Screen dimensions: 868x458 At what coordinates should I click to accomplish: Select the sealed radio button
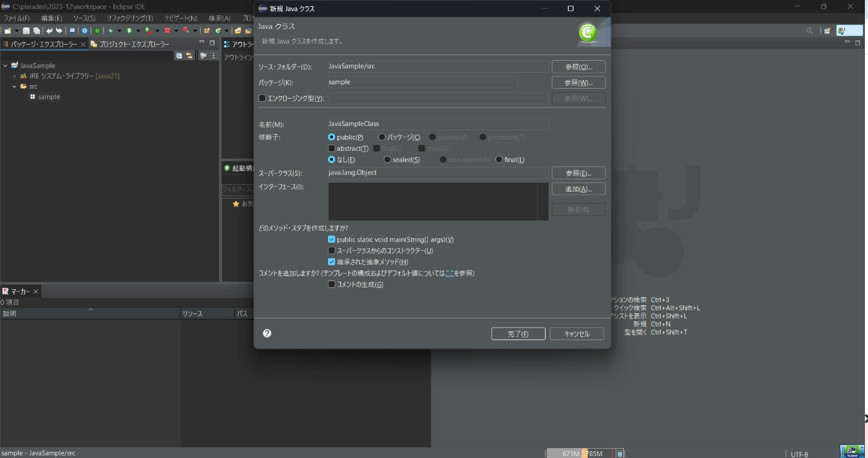tap(387, 159)
